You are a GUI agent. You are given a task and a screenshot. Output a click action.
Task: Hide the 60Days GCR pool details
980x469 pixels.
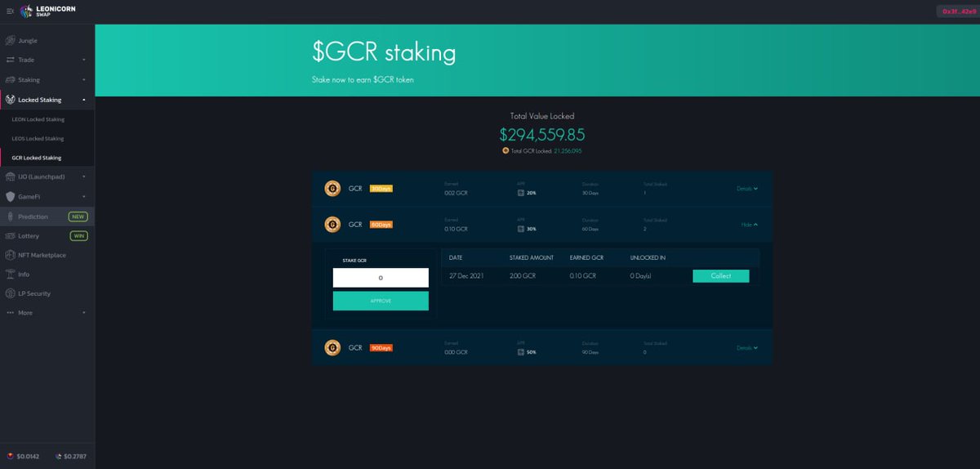750,224
